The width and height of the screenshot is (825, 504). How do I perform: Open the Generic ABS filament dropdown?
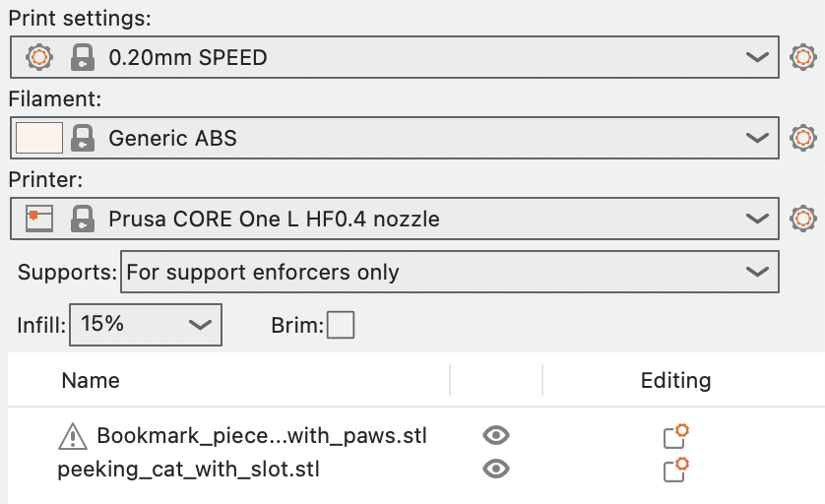[x=756, y=138]
